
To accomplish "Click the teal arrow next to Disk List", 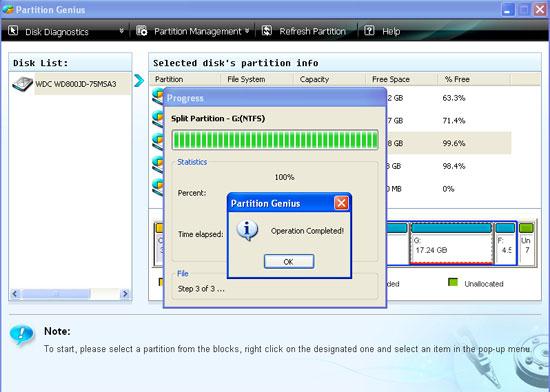I will tap(139, 81).
